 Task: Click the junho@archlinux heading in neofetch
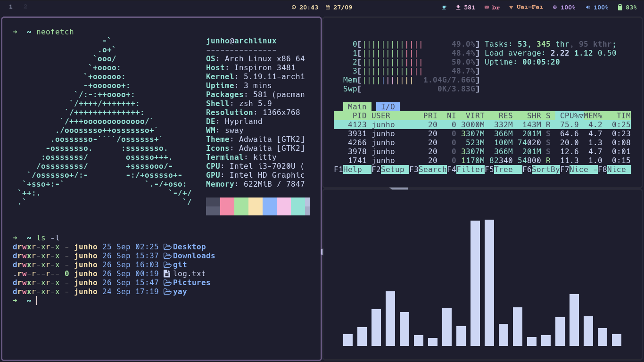241,41
